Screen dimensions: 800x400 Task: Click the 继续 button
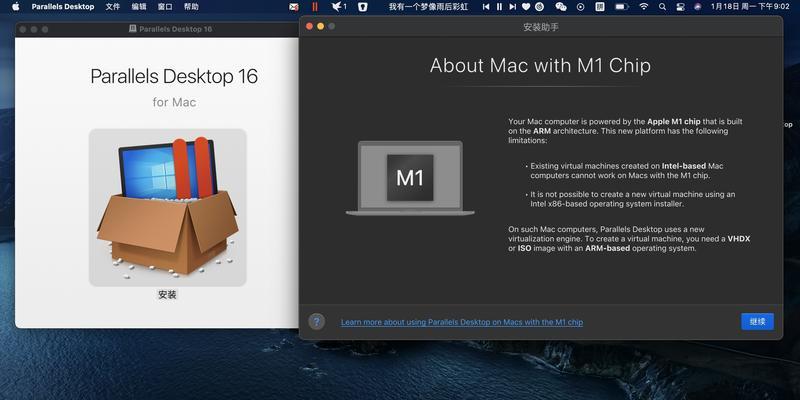point(757,321)
